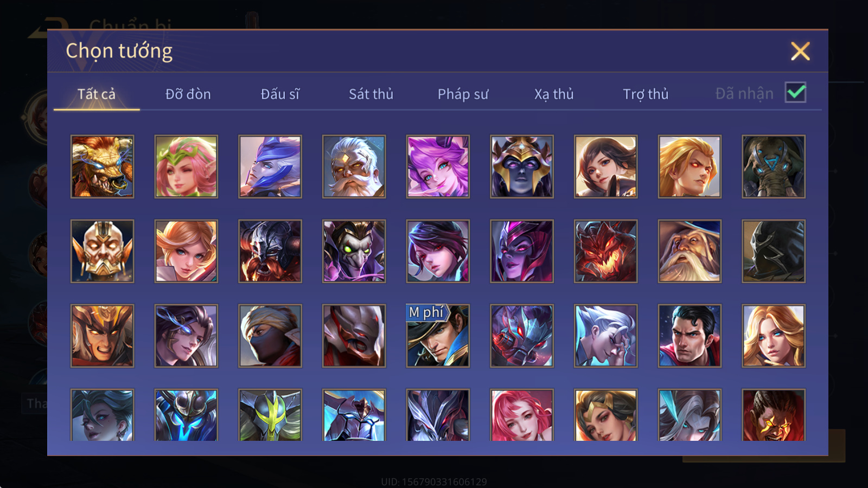Select the white-bearded wizard with hat
Viewport: 868px width, 488px height.
point(690,251)
